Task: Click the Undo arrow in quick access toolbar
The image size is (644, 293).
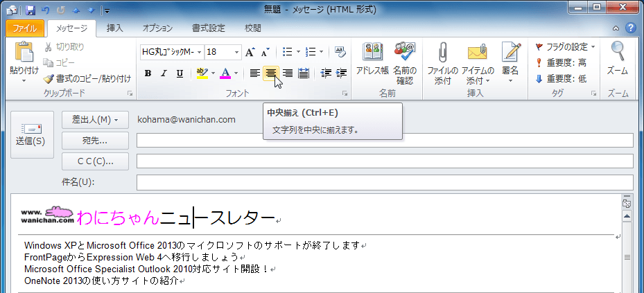Action: coord(45,10)
